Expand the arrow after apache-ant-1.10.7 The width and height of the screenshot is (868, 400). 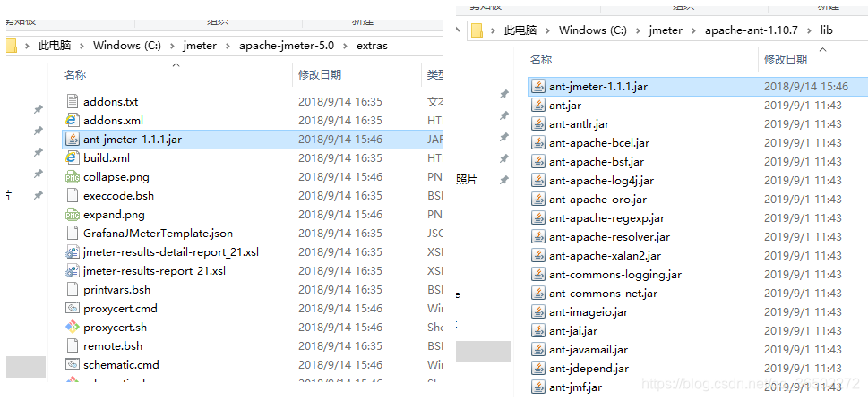[x=809, y=30]
